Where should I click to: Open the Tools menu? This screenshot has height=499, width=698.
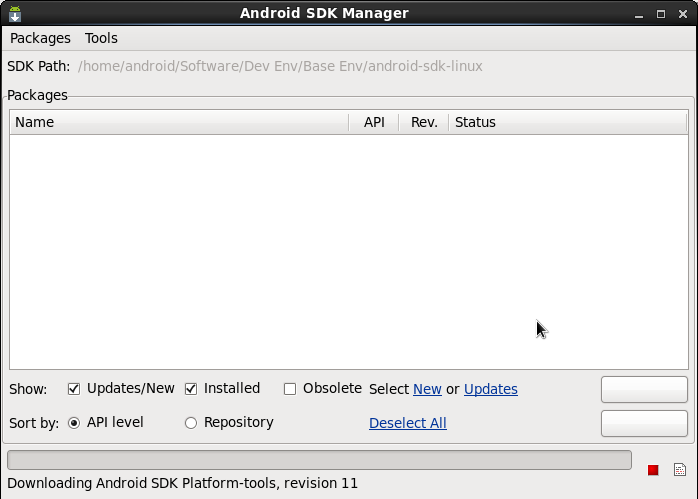101,38
